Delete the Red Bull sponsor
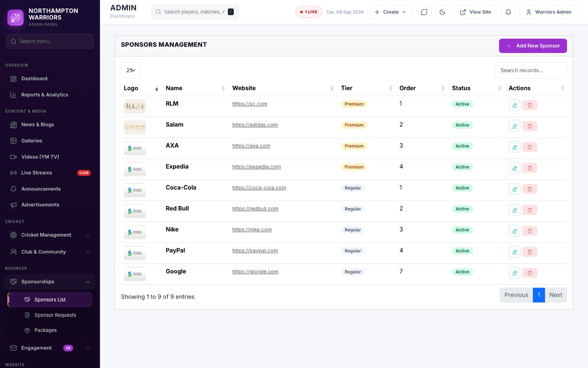This screenshot has height=368, width=588. (530, 210)
